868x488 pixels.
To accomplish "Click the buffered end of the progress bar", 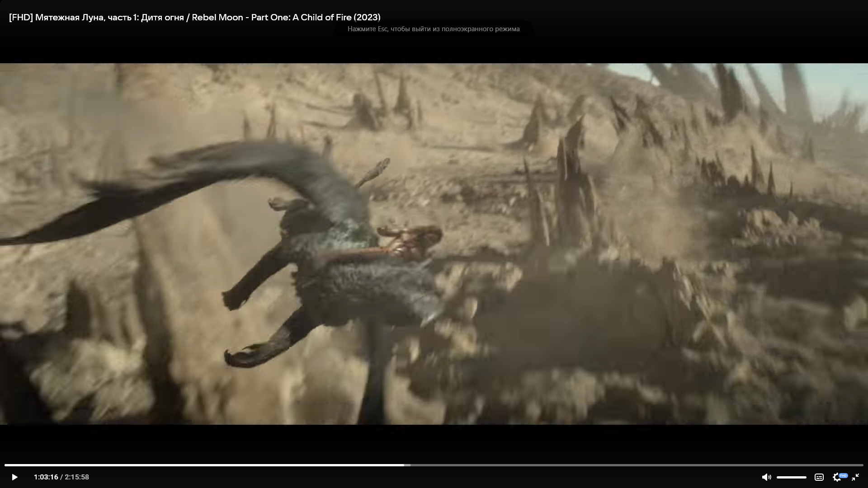I will coord(408,465).
